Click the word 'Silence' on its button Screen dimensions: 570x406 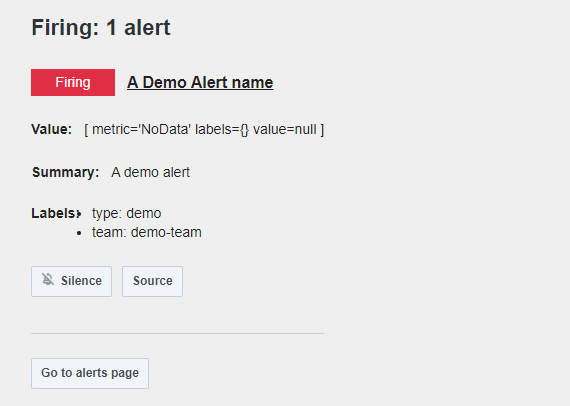click(x=81, y=281)
